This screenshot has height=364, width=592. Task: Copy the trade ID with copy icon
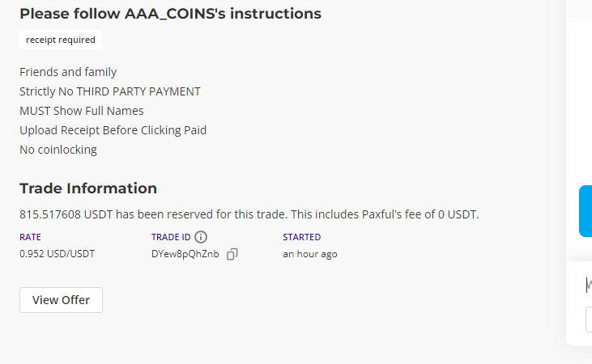point(232,254)
